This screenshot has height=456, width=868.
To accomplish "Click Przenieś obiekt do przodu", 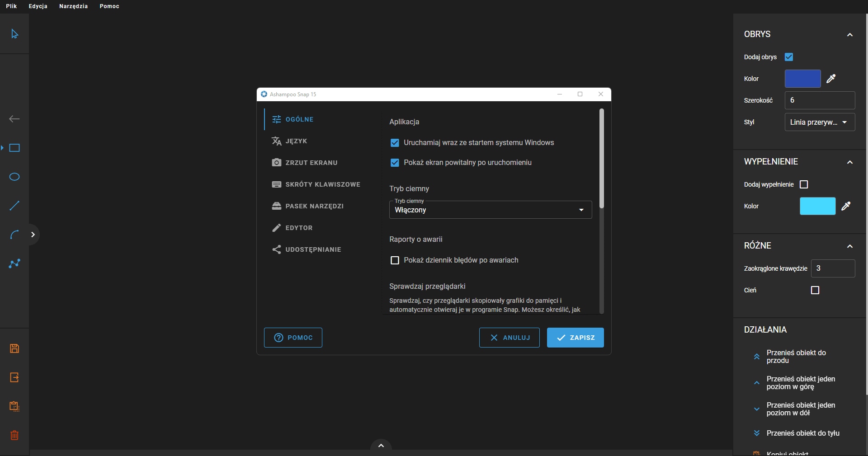I will [796, 357].
